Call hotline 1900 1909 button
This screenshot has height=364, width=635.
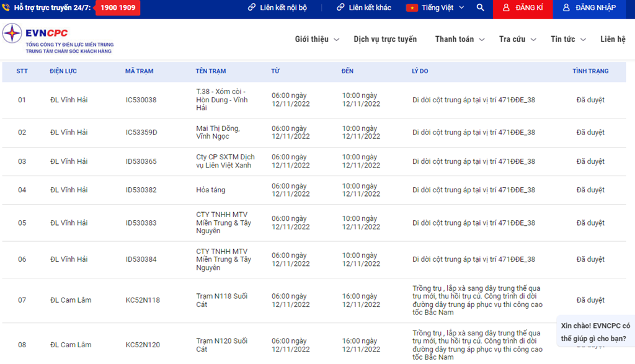point(118,8)
